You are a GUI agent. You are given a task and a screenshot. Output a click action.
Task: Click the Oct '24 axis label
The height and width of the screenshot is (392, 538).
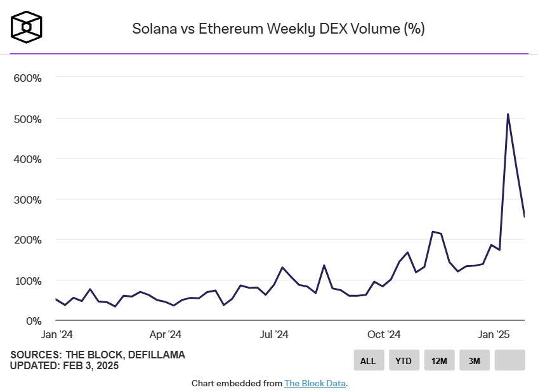(385, 334)
